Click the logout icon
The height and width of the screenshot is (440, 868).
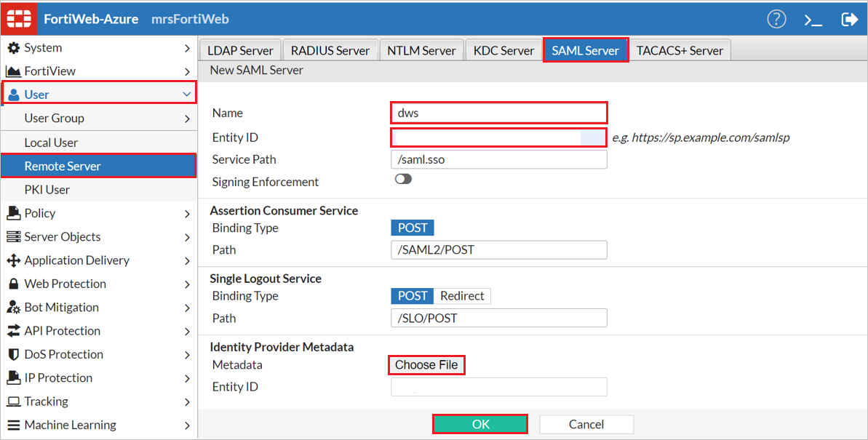pos(849,20)
